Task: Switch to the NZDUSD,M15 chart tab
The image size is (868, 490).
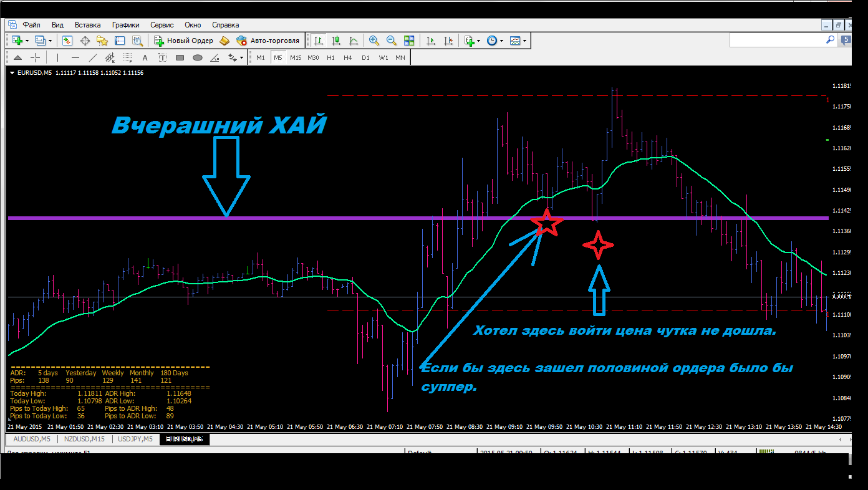Action: (x=84, y=440)
